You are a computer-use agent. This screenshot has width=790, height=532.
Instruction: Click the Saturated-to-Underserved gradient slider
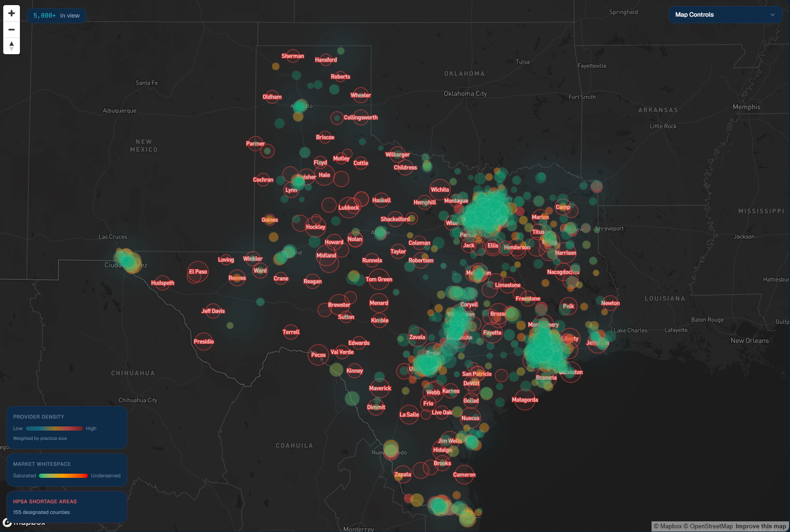(63, 476)
